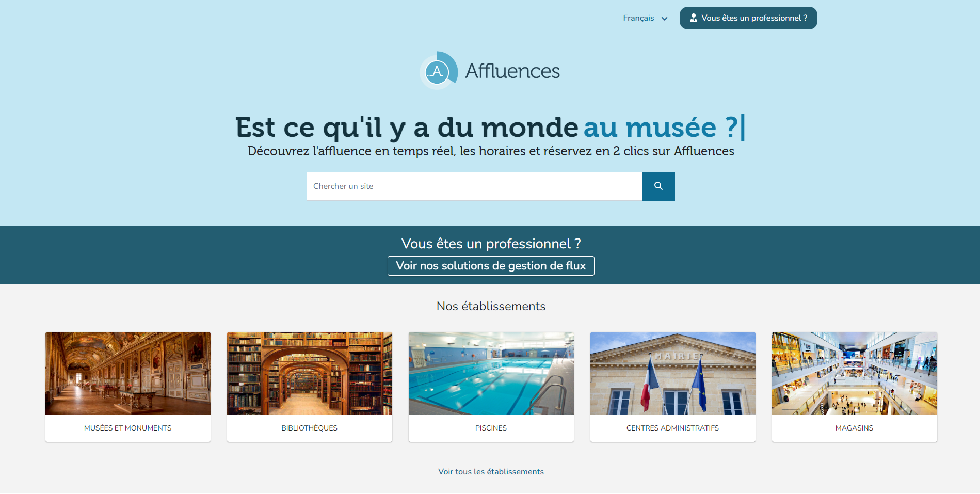
Task: Follow 'Voir tous les établissements' link
Action: coord(491,472)
